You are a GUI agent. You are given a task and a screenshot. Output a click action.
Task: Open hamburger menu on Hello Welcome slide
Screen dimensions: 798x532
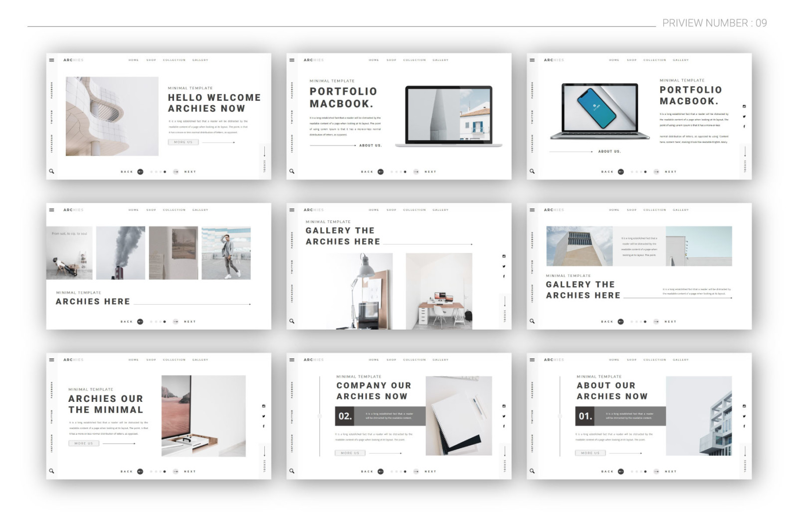[51, 60]
